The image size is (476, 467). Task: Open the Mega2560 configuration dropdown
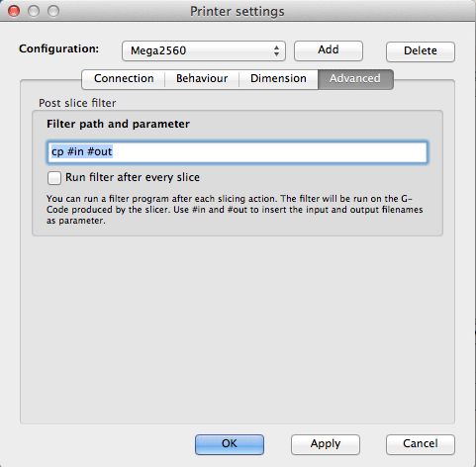(204, 50)
